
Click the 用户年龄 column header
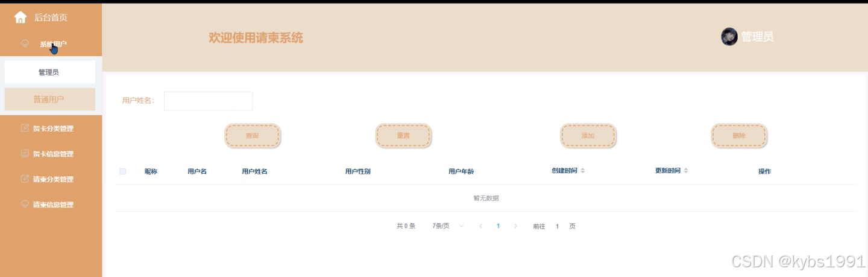coord(461,171)
